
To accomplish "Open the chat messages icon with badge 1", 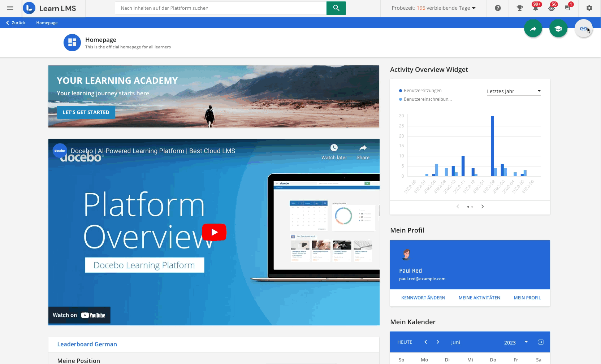I will [x=567, y=8].
